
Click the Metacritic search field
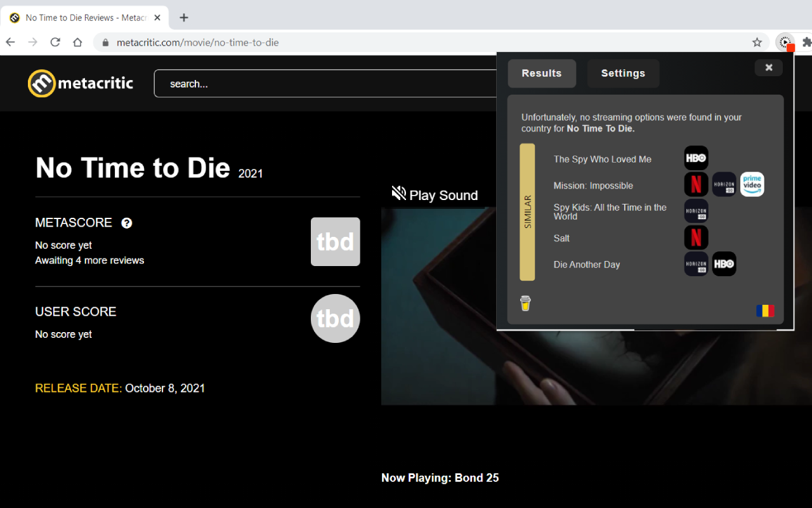325,83
